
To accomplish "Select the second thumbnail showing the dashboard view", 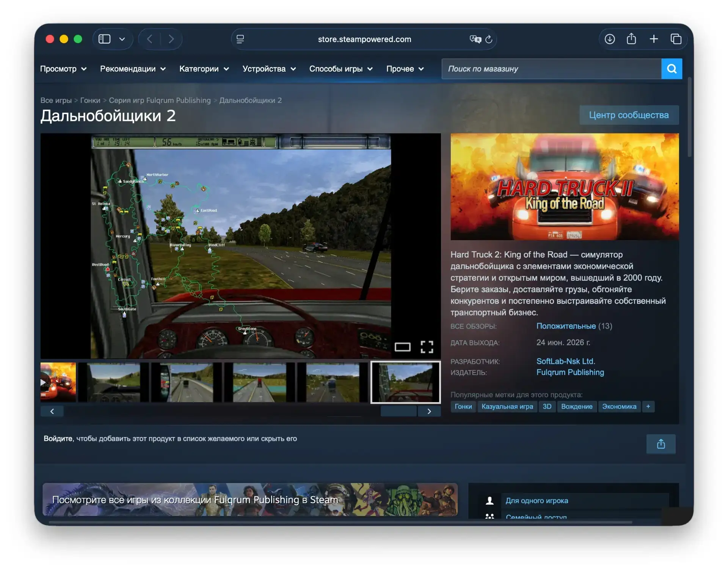I will click(114, 382).
